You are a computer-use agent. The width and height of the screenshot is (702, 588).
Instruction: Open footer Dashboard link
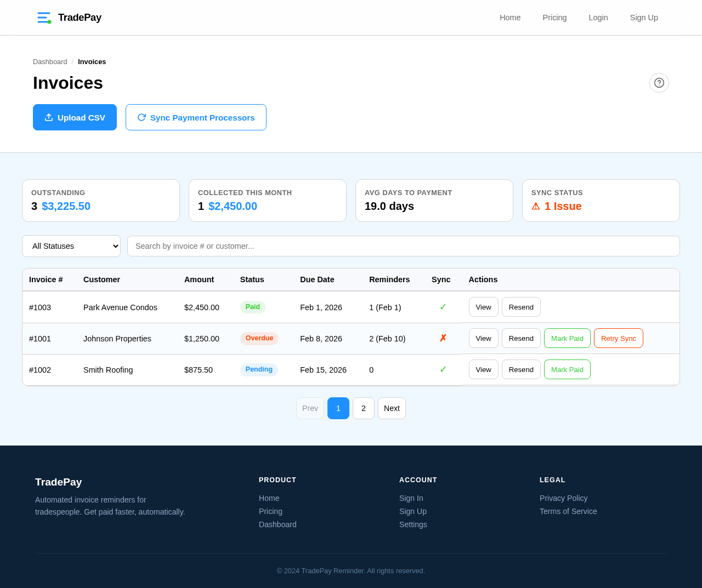click(x=278, y=524)
